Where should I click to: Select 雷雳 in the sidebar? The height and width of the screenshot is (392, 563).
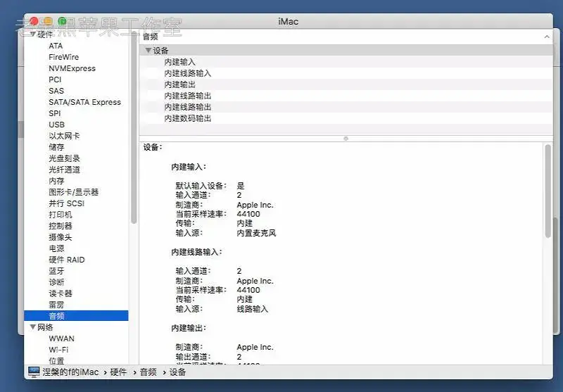(x=56, y=305)
